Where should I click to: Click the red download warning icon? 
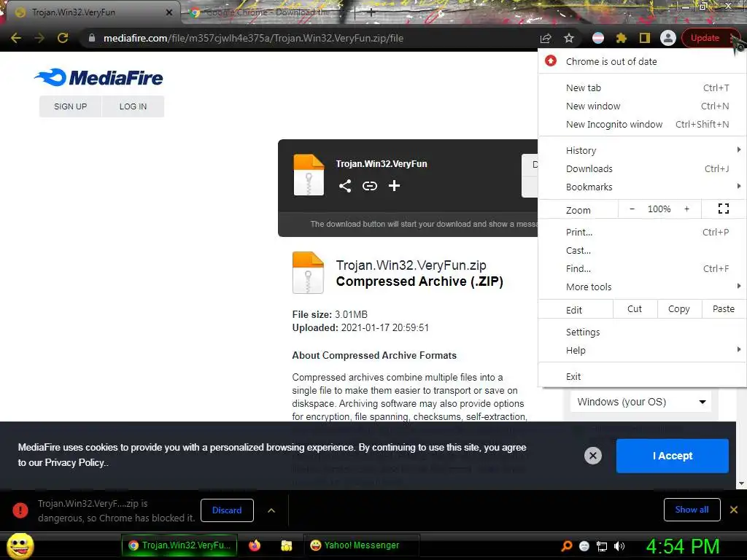click(20, 510)
